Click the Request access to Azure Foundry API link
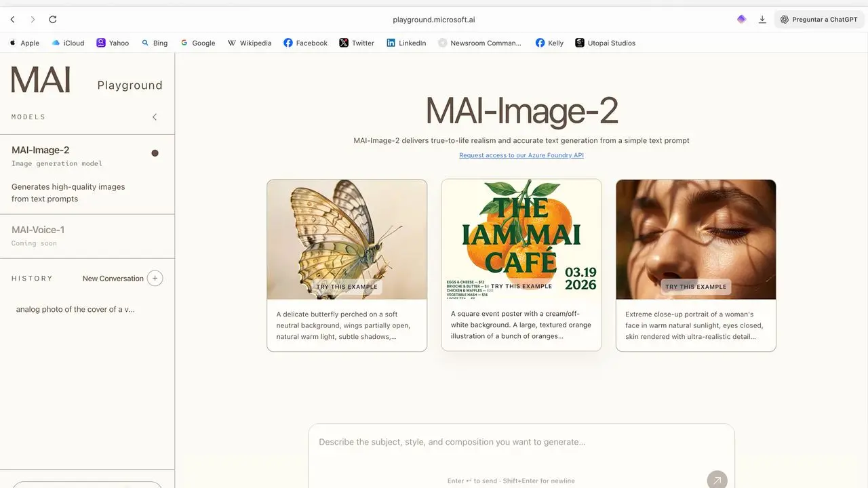The image size is (868, 488). point(521,155)
